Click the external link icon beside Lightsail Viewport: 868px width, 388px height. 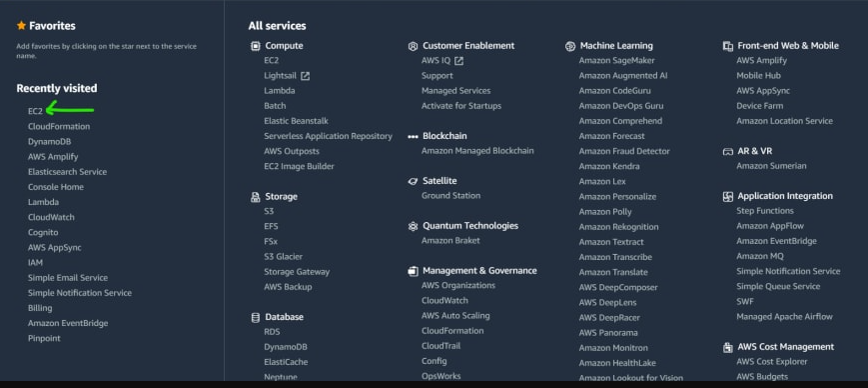point(305,76)
